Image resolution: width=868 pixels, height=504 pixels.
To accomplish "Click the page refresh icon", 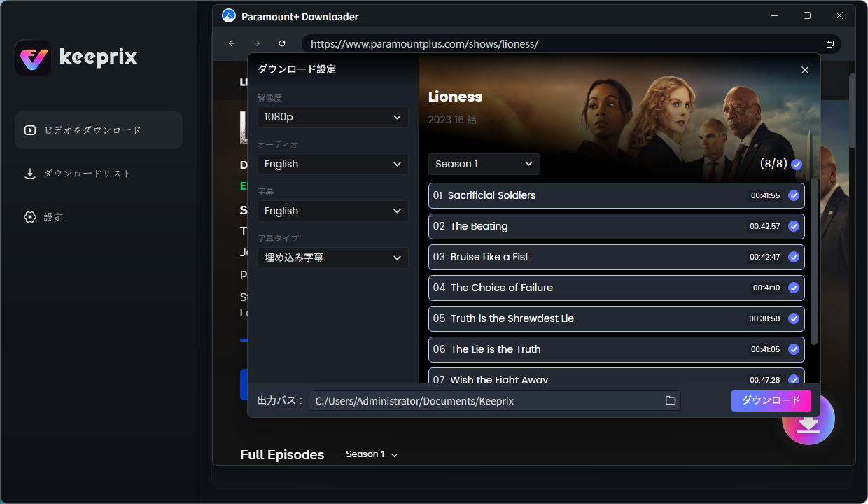I will pos(282,43).
